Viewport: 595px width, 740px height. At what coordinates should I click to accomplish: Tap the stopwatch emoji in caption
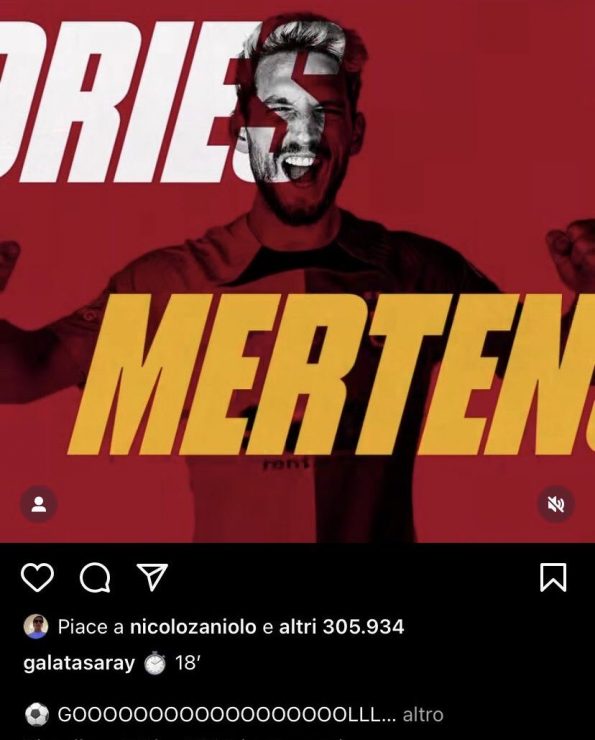tap(155, 664)
